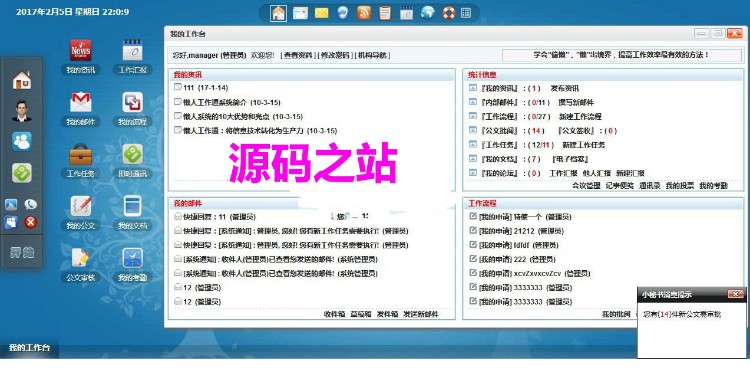Open workflow item 特催一个 (管理员)

point(525,217)
